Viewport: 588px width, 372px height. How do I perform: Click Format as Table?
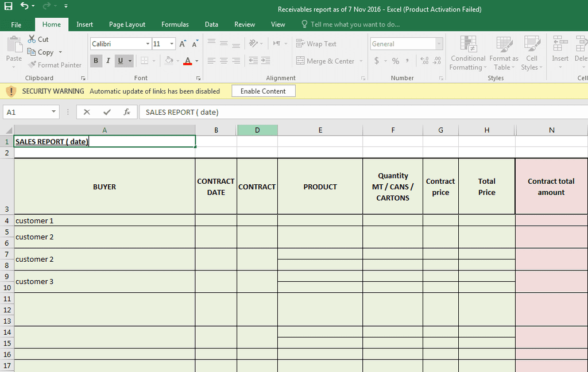click(504, 53)
